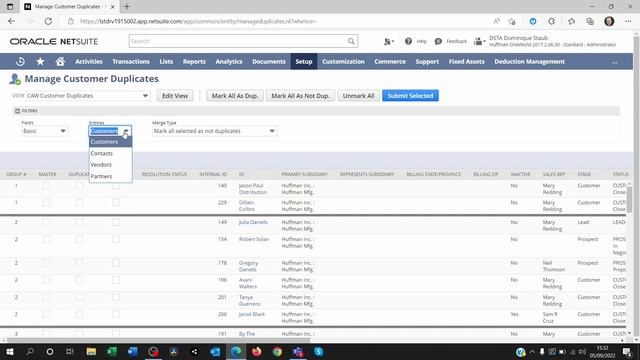640x360 pixels.
Task: Check the Duplicate box for Robert Solan
Action: click(x=79, y=240)
